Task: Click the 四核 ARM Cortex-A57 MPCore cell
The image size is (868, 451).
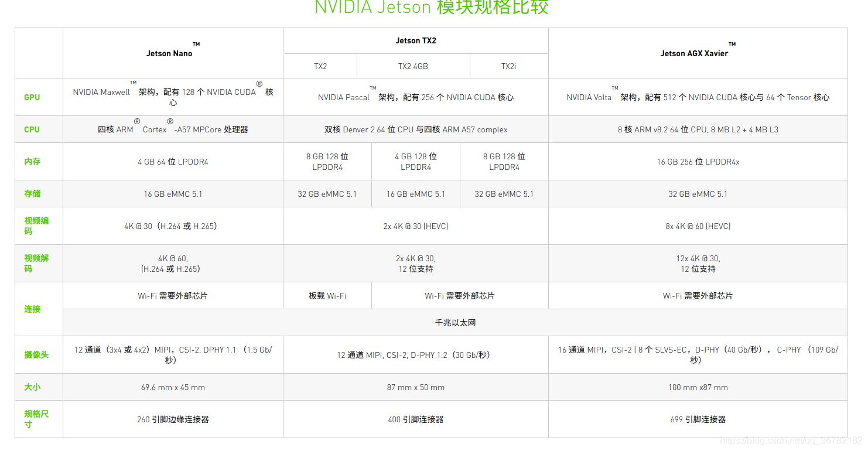Action: 173,129
